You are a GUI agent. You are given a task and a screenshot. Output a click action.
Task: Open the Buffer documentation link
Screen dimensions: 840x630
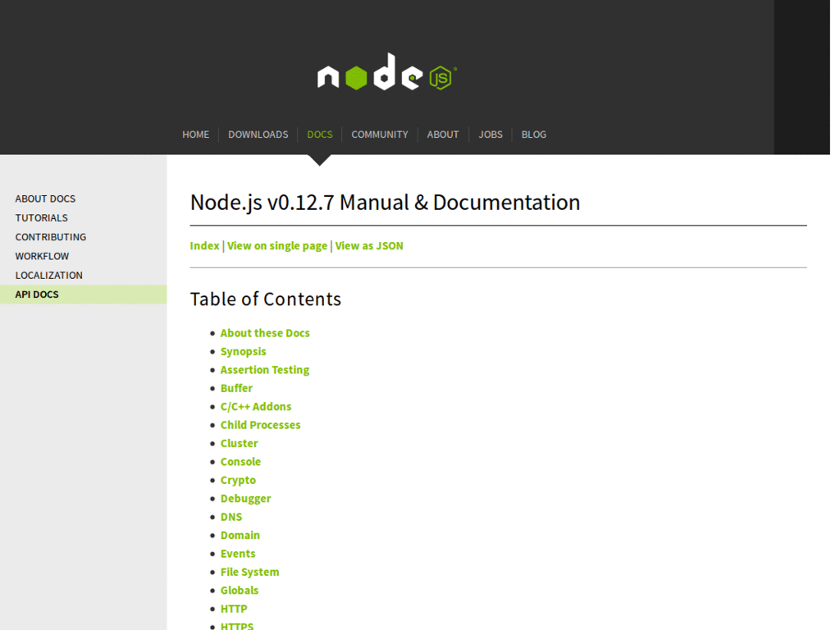coord(236,388)
